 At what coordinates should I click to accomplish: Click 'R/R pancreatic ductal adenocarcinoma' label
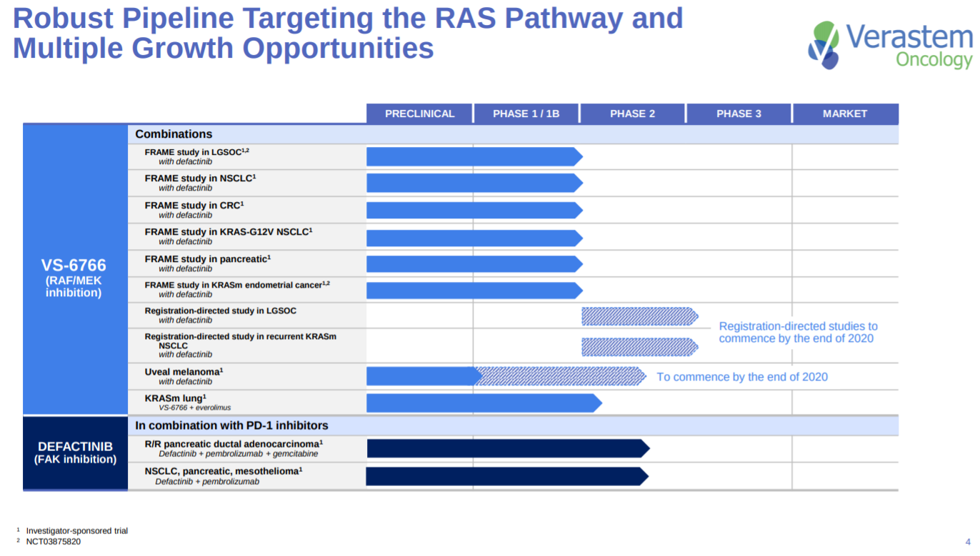coord(234,443)
